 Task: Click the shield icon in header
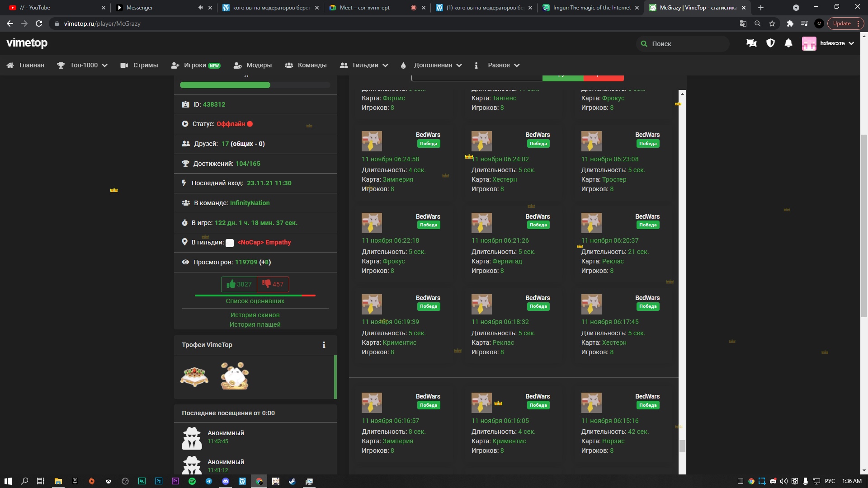pyautogui.click(x=770, y=43)
